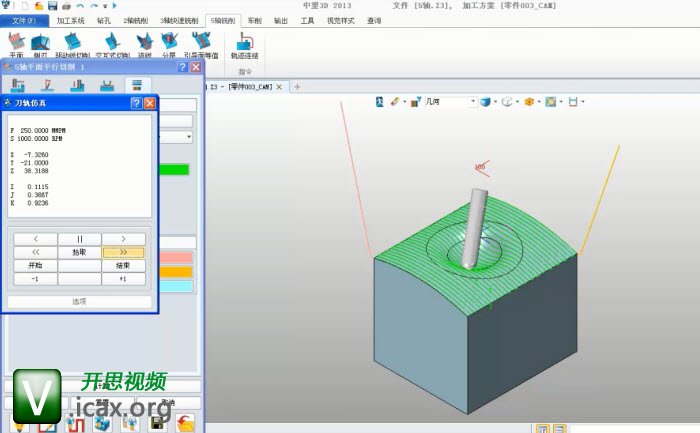Pause simulation with the || button
The height and width of the screenshot is (433, 700).
coord(79,239)
